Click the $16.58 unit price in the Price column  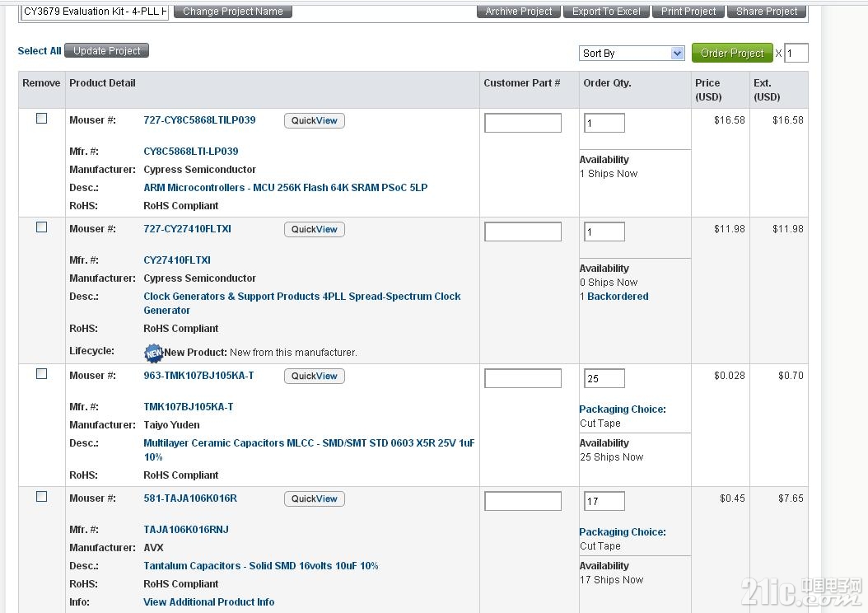pos(729,120)
